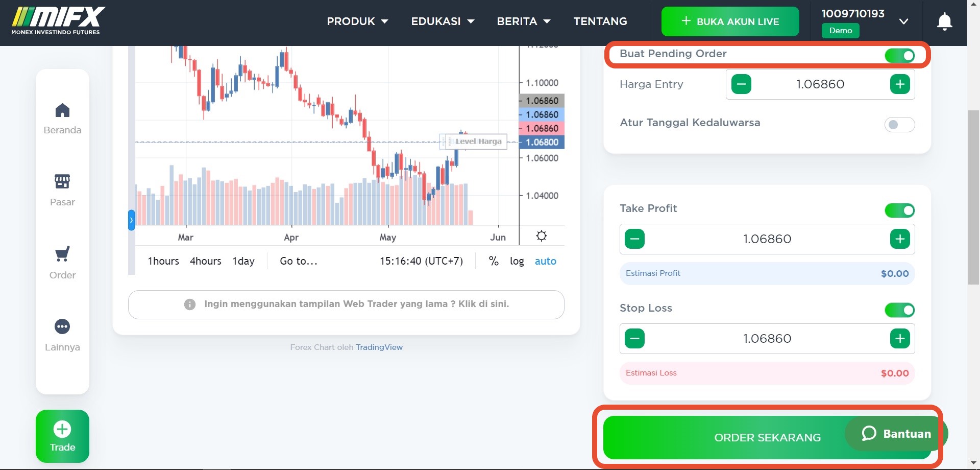The height and width of the screenshot is (470, 980).
Task: Open the Order cart icon
Action: pyautogui.click(x=62, y=254)
